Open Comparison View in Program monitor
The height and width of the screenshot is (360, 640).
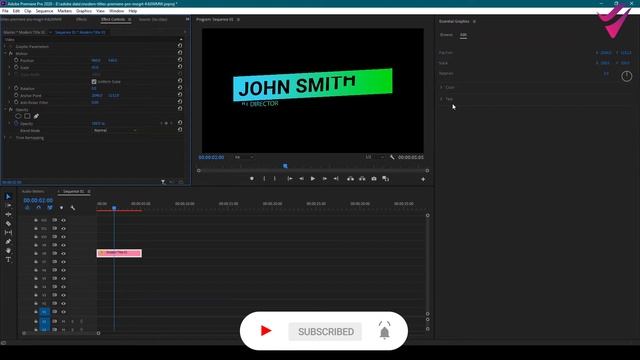(x=386, y=179)
